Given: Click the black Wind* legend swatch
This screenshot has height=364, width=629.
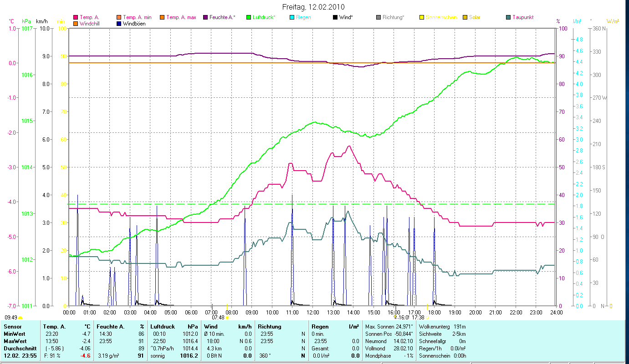Looking at the screenshot, I should (x=335, y=17).
